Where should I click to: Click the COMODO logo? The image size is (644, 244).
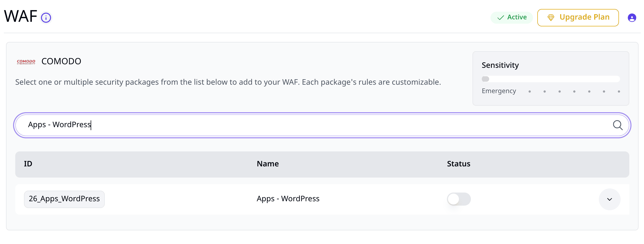click(x=26, y=62)
